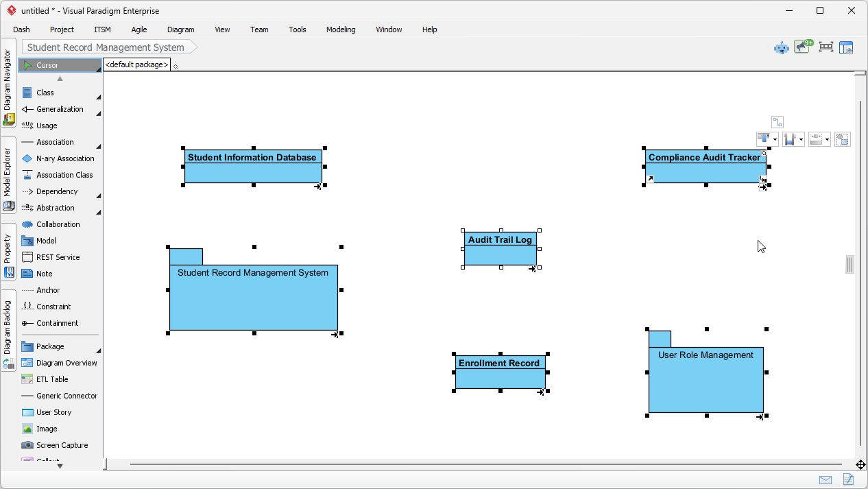This screenshot has width=868, height=489.
Task: Select the Class tool in the palette
Action: tap(44, 93)
